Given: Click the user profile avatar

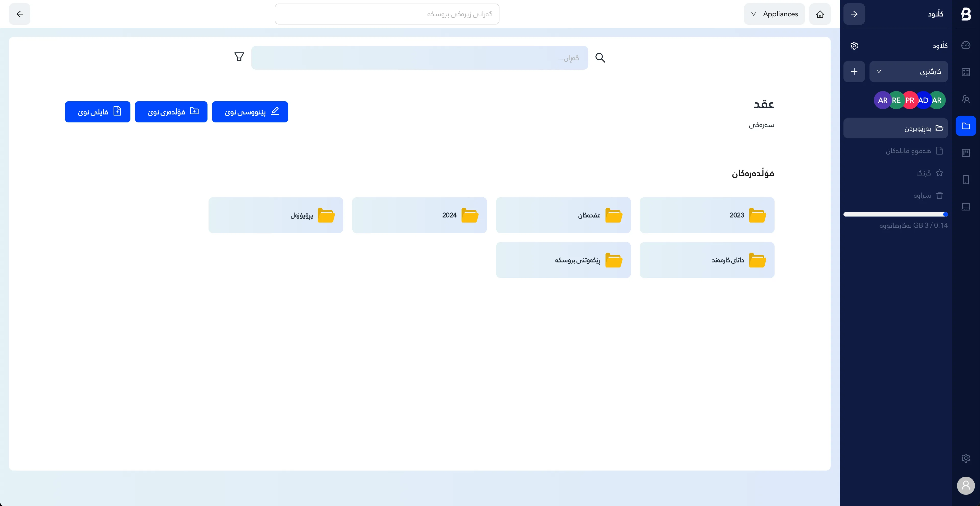Looking at the screenshot, I should click(x=965, y=486).
